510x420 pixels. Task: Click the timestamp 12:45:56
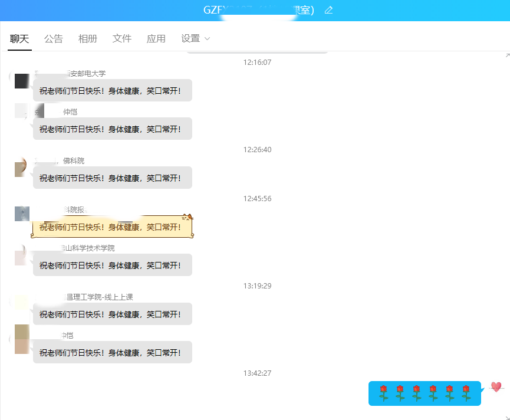257,198
